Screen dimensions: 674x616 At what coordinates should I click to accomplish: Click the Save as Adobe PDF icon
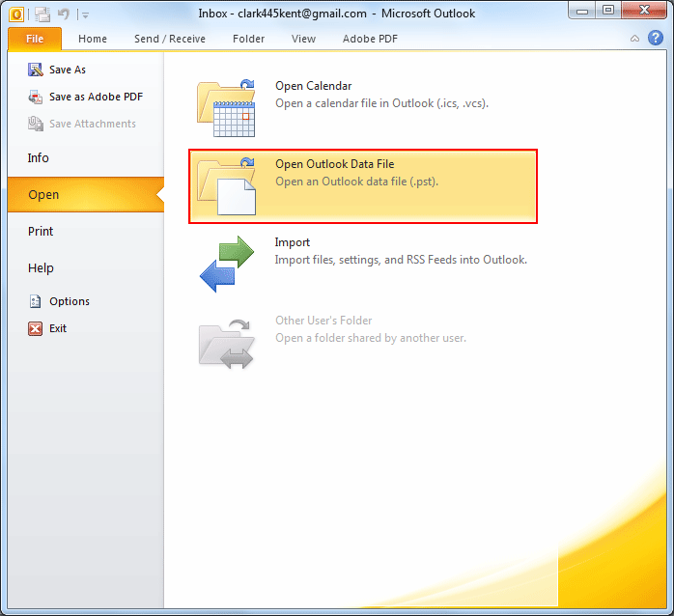(36, 97)
